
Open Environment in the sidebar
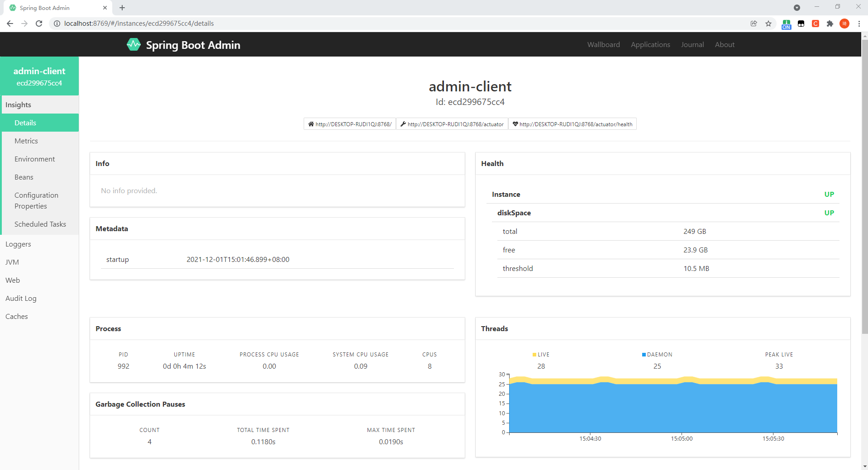[x=40, y=159]
